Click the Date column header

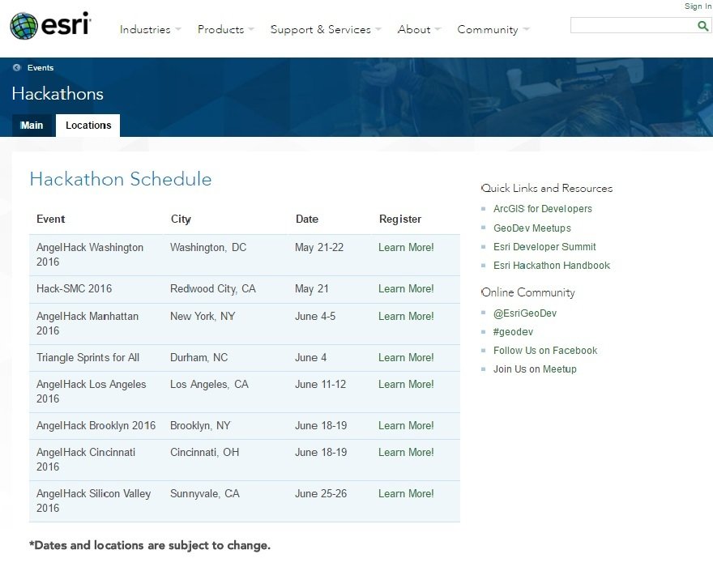pos(307,219)
